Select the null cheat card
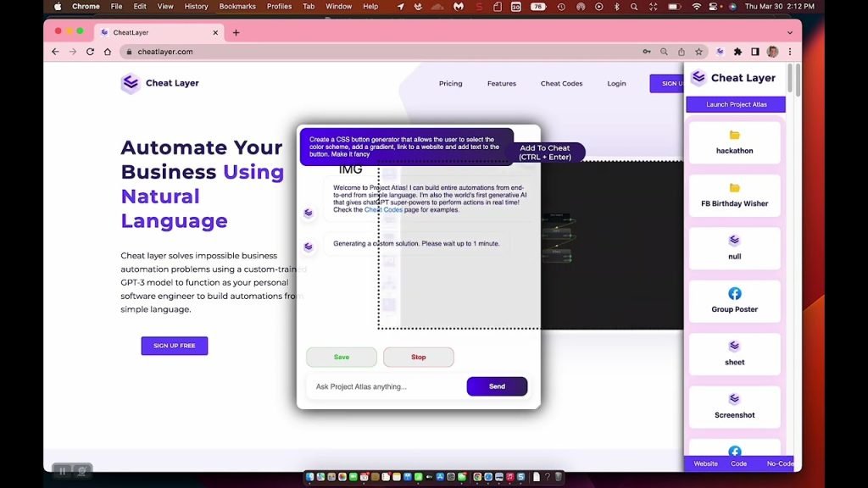The height and width of the screenshot is (488, 868). (x=734, y=248)
